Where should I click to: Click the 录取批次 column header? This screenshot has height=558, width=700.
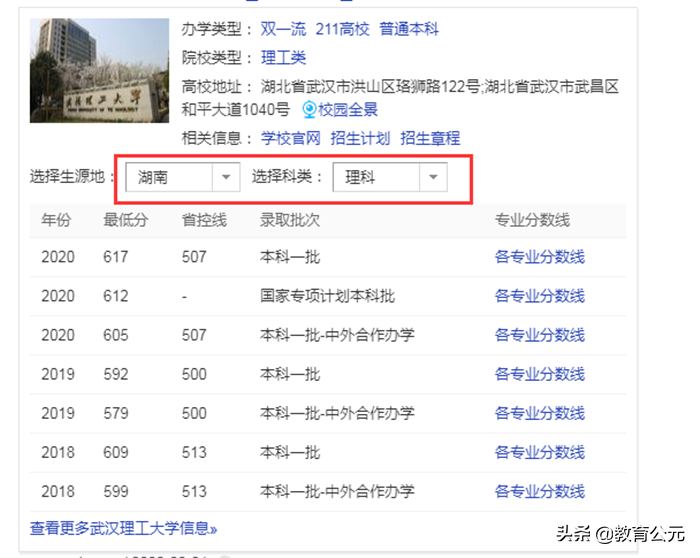click(290, 220)
